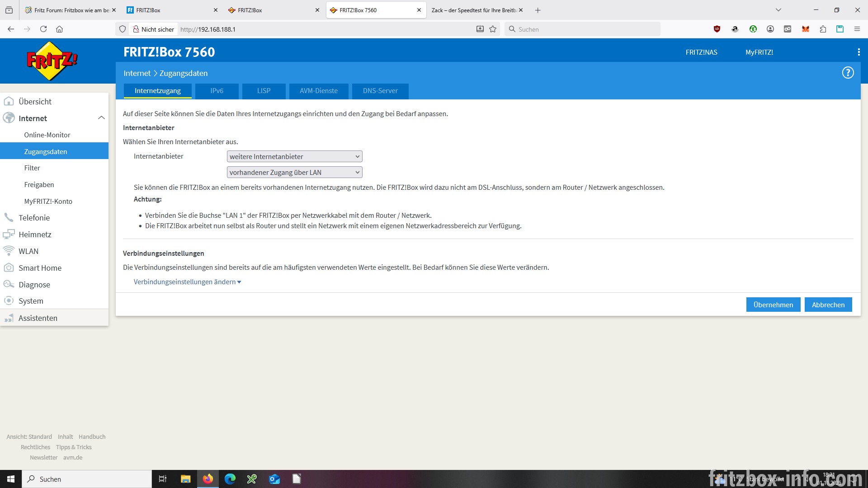Open WLAN menu in sidebar
This screenshot has height=488, width=868.
(54, 251)
